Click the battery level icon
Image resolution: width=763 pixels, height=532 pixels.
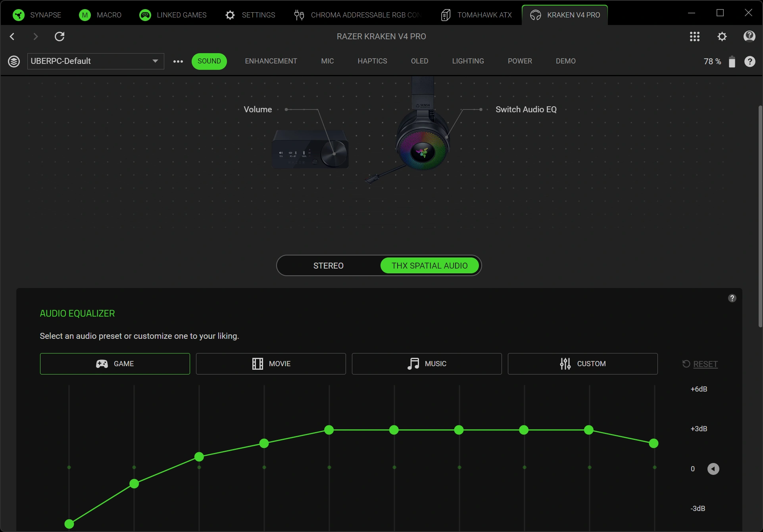click(x=732, y=61)
